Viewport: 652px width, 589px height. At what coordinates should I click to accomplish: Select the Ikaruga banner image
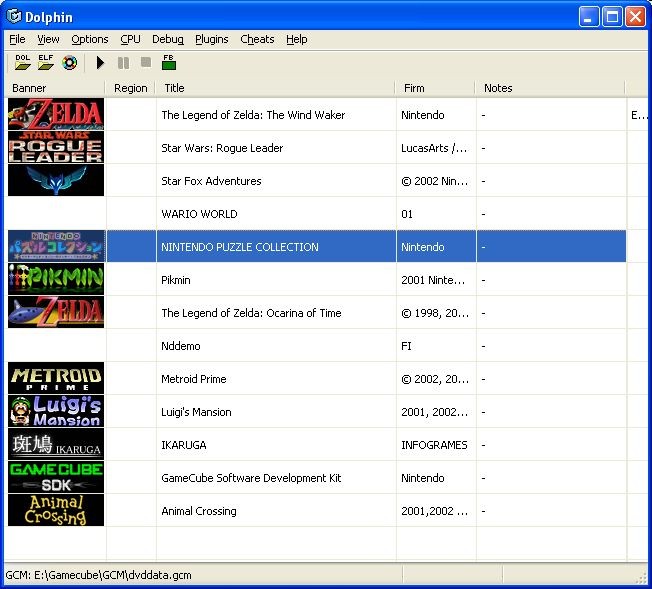[x=56, y=444]
